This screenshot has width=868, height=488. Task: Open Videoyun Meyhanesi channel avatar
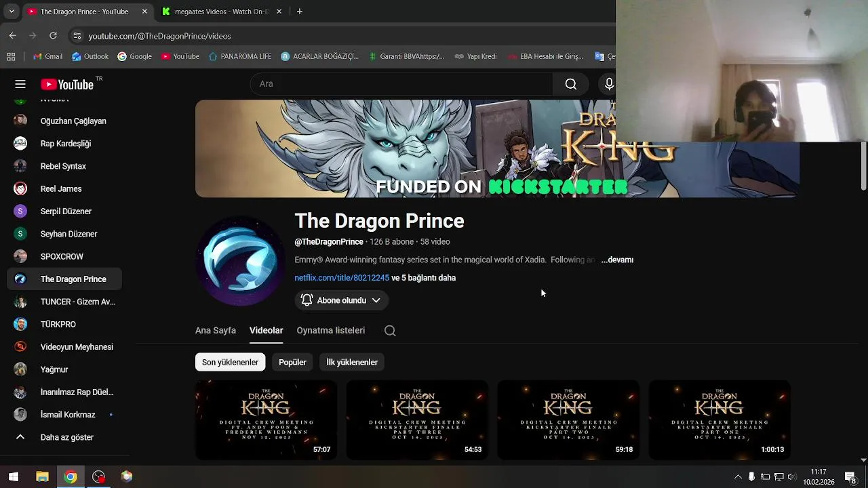[x=20, y=347]
